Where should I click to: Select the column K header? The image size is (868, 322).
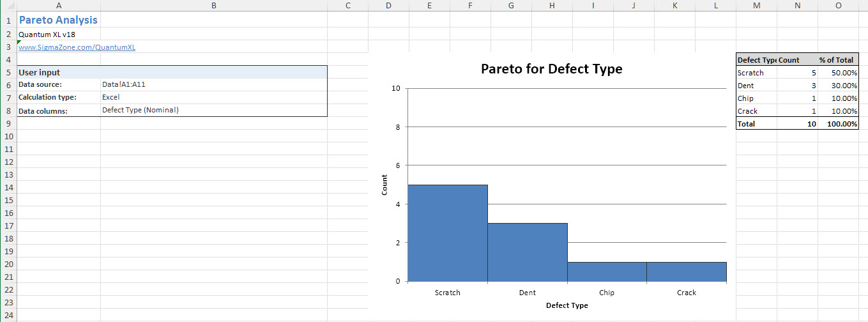point(674,6)
